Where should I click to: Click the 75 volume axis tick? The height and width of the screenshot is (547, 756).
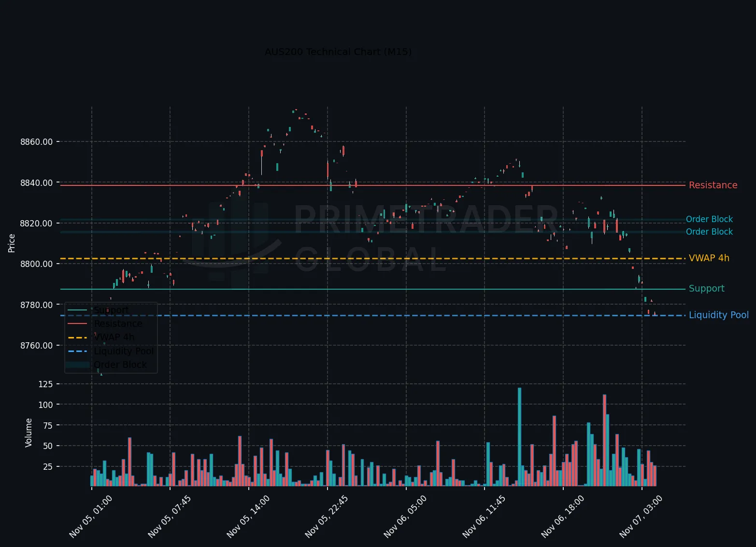[48, 426]
